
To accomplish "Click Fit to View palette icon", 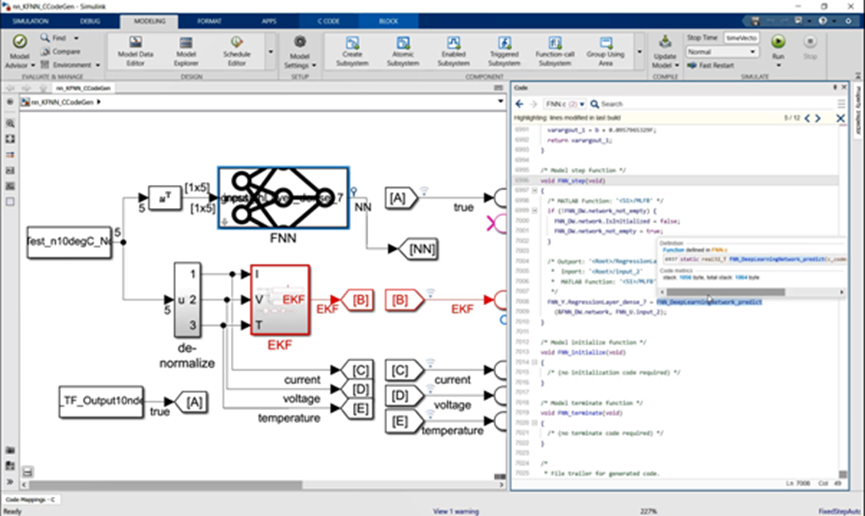I will [10, 139].
